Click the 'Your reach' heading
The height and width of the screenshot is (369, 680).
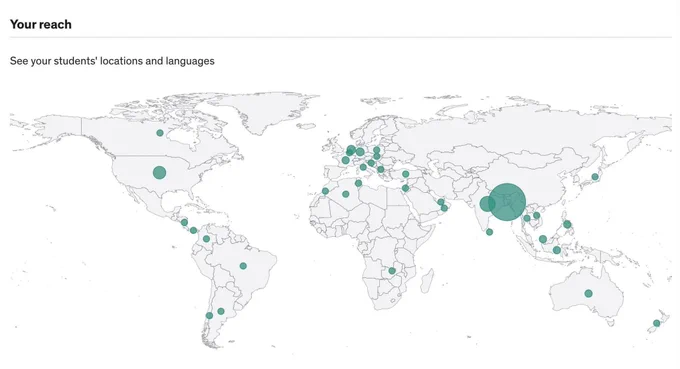pyautogui.click(x=41, y=24)
